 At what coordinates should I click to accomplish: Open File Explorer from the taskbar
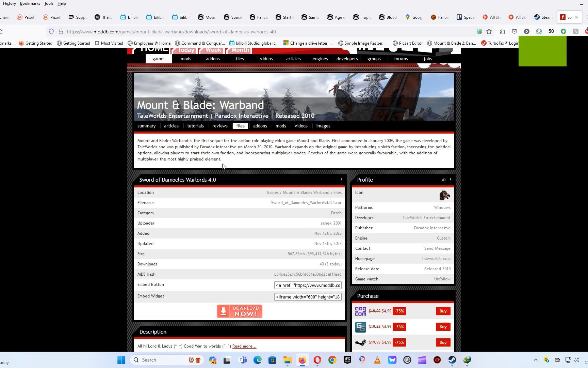click(x=288, y=360)
